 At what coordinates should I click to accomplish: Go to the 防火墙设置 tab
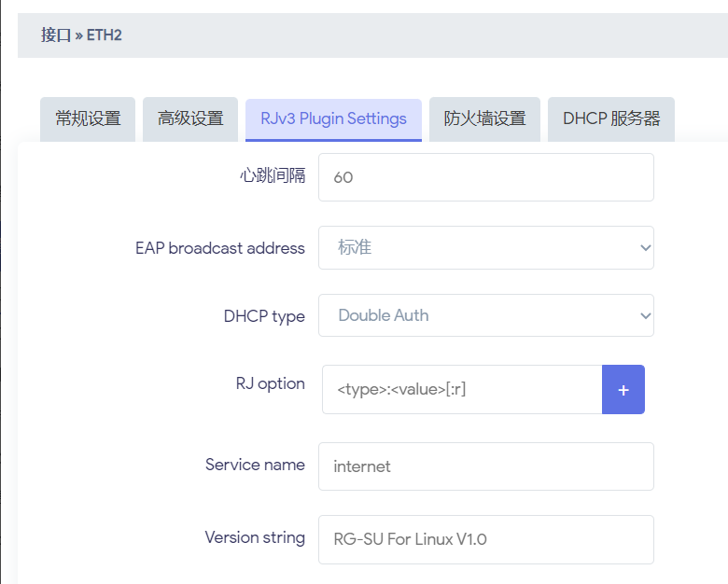484,119
